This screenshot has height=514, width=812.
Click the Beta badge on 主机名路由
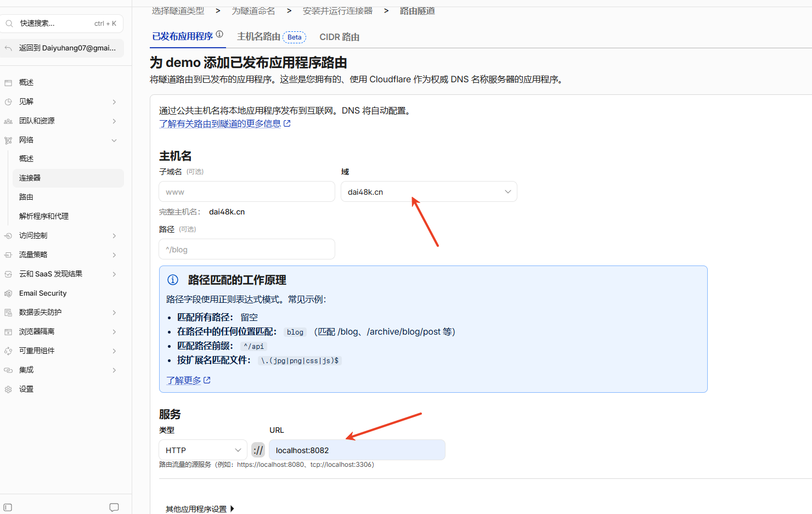(295, 37)
